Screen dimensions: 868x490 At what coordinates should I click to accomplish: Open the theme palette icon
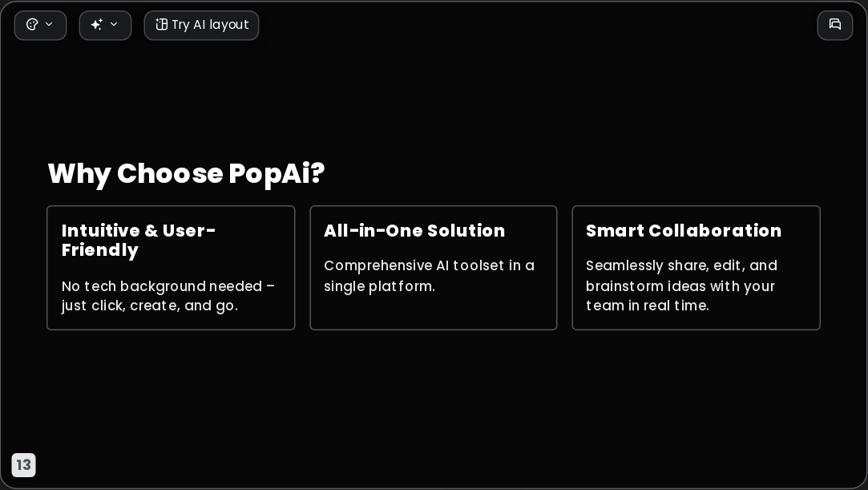tap(32, 24)
